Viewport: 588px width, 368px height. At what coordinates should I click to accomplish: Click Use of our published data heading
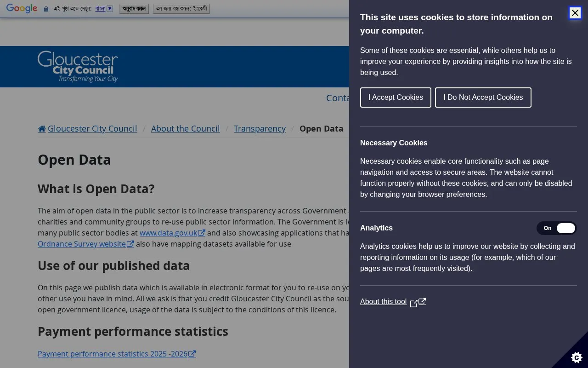tap(113, 266)
